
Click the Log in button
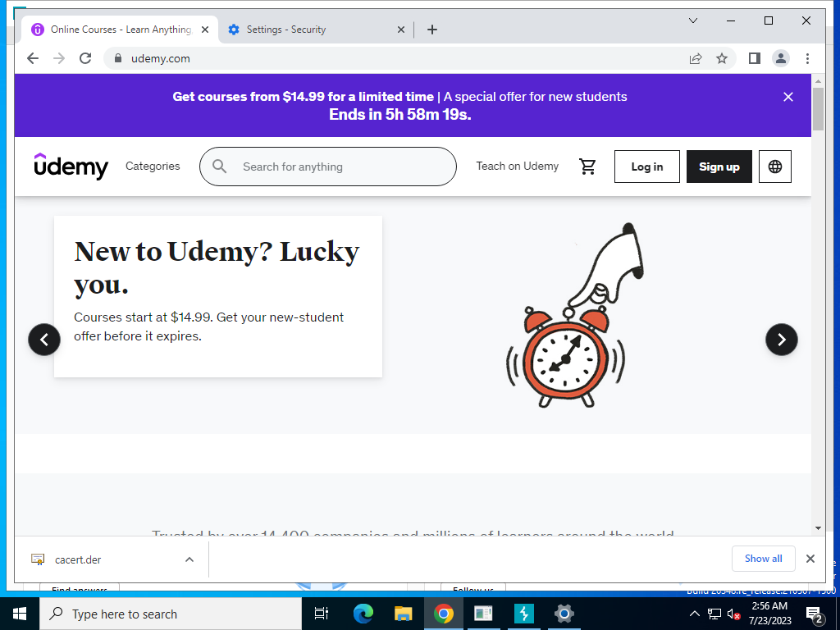click(x=646, y=167)
